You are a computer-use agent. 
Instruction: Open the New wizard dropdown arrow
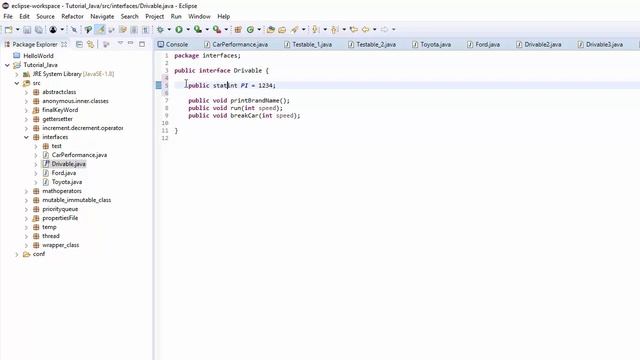coord(18,29)
